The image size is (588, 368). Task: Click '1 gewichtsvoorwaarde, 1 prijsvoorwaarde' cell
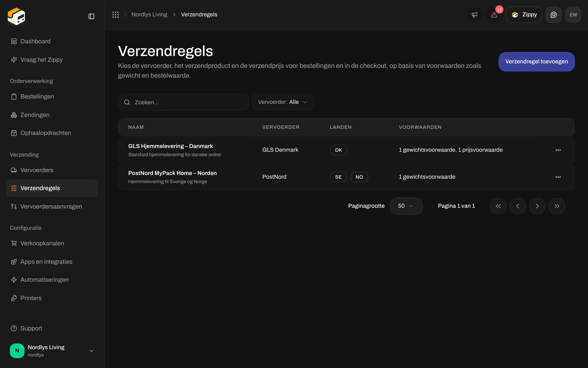tap(450, 150)
